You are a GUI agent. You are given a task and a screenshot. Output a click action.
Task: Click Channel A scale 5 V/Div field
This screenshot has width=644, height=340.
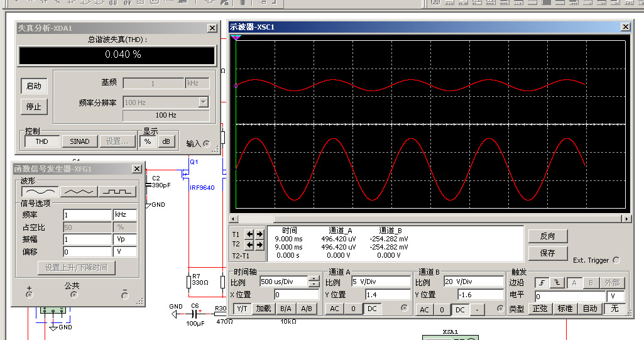(381, 282)
